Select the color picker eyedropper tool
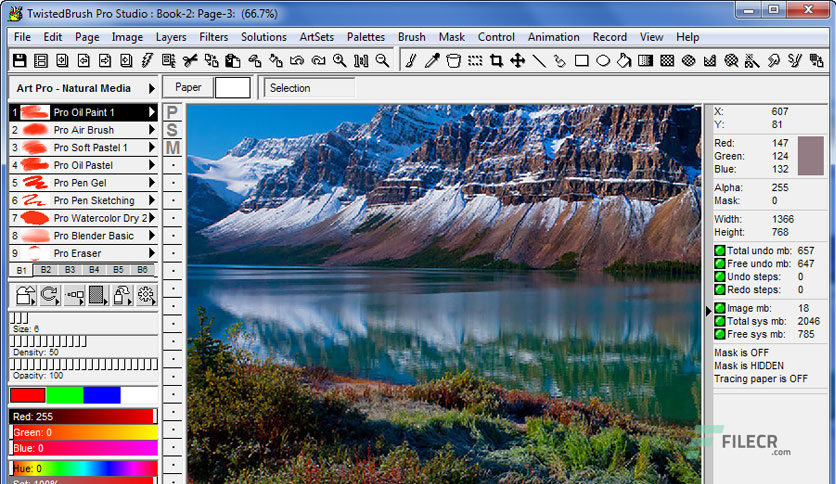This screenshot has width=836, height=484. pyautogui.click(x=432, y=61)
